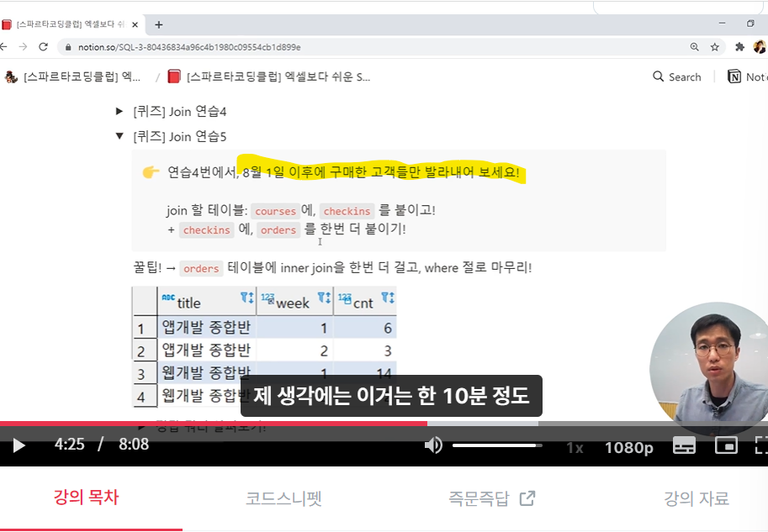Image resolution: width=768 pixels, height=532 pixels.
Task: Open the 코드스니펫 tab
Action: tap(283, 498)
